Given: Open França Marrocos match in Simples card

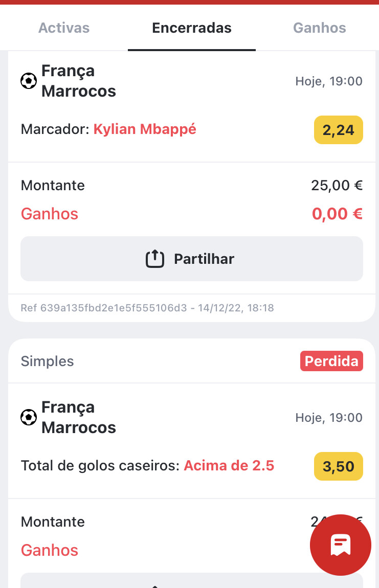Looking at the screenshot, I should pyautogui.click(x=79, y=417).
